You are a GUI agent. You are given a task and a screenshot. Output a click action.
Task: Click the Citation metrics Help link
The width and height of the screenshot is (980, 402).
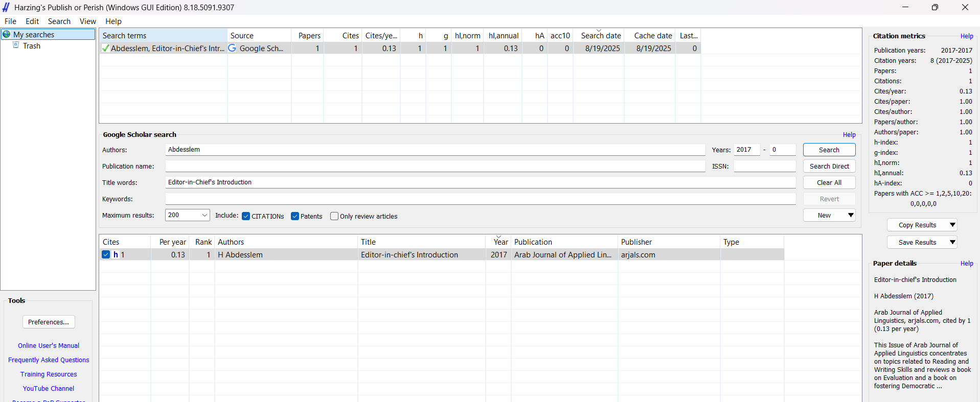click(967, 36)
